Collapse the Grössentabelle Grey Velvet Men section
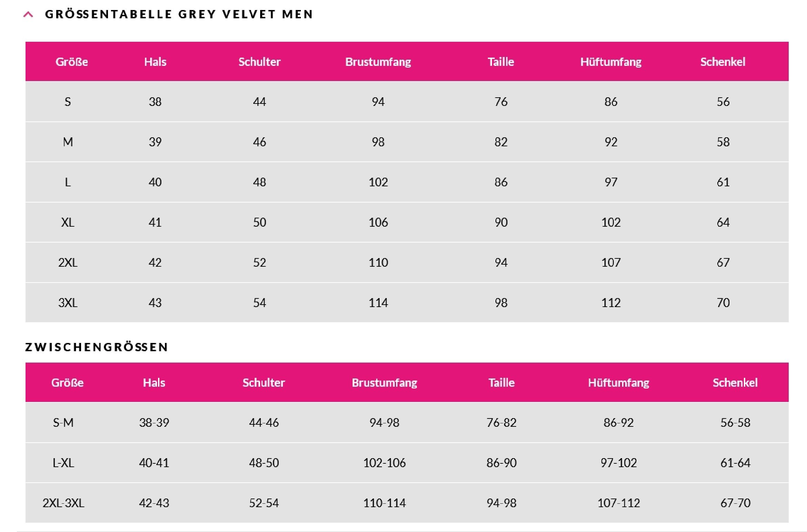Screen dimensions: 807x532 28,14
